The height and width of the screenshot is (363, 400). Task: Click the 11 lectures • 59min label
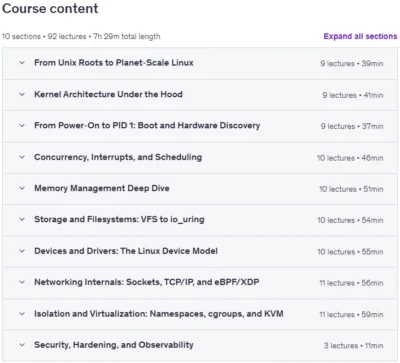351,314
